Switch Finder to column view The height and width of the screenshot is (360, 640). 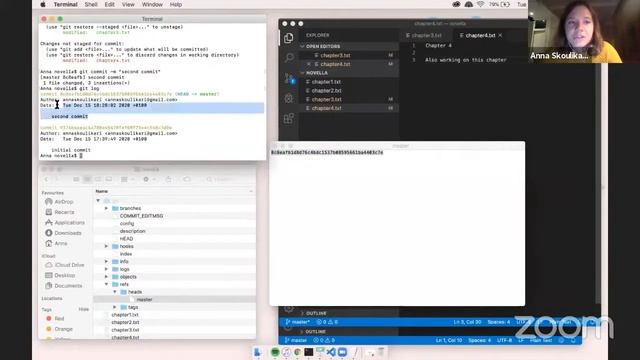98,179
